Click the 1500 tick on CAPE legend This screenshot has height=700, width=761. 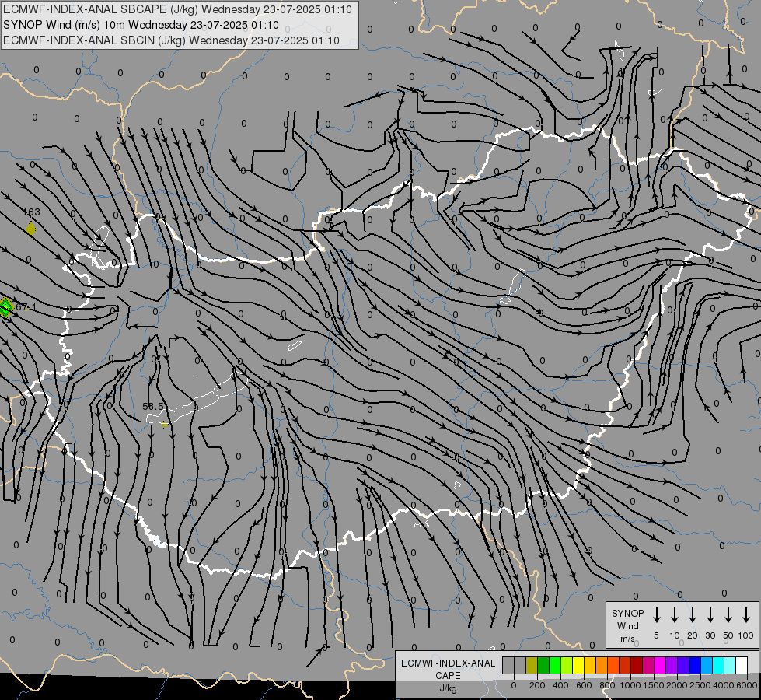pyautogui.click(x=654, y=685)
